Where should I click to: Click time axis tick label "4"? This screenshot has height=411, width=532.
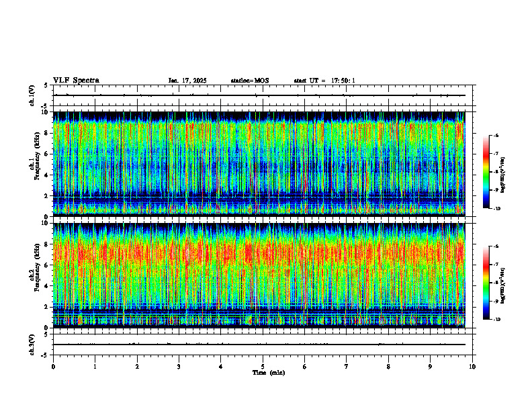click(221, 367)
